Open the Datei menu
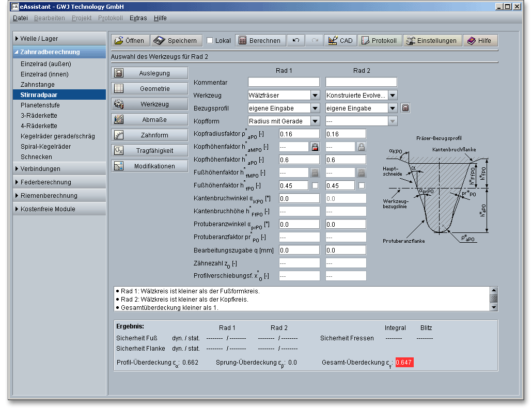Screen dimensions: 532x408 (20, 18)
